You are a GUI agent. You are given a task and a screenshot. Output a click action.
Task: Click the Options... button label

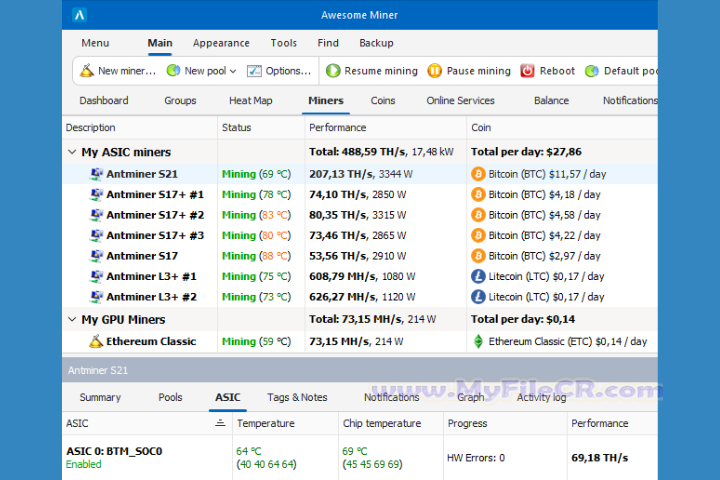click(288, 71)
